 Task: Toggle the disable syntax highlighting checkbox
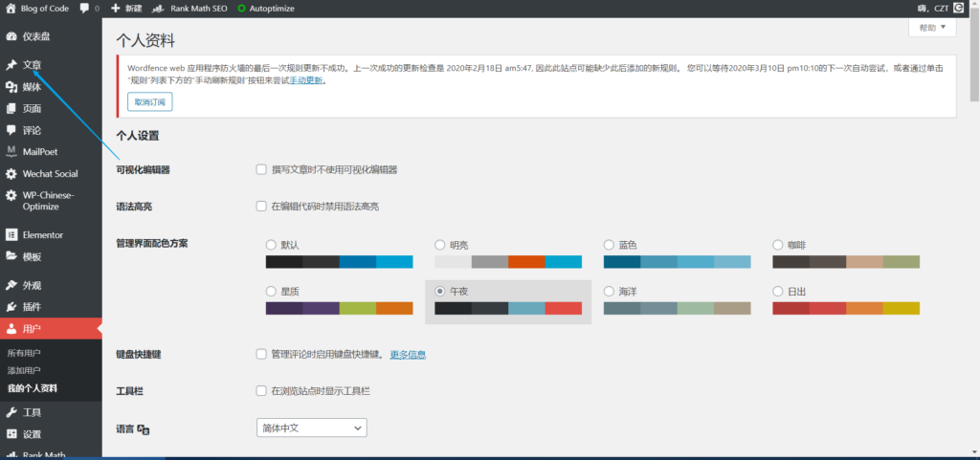click(261, 207)
